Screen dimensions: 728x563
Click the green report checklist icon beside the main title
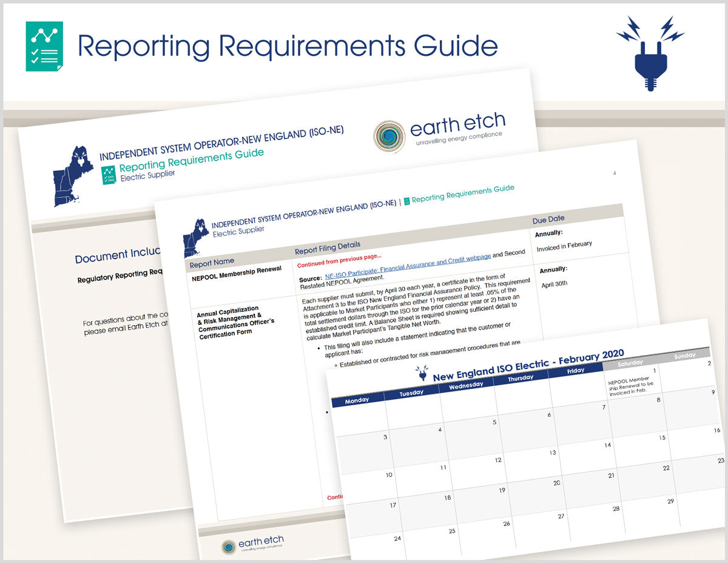[x=44, y=46]
